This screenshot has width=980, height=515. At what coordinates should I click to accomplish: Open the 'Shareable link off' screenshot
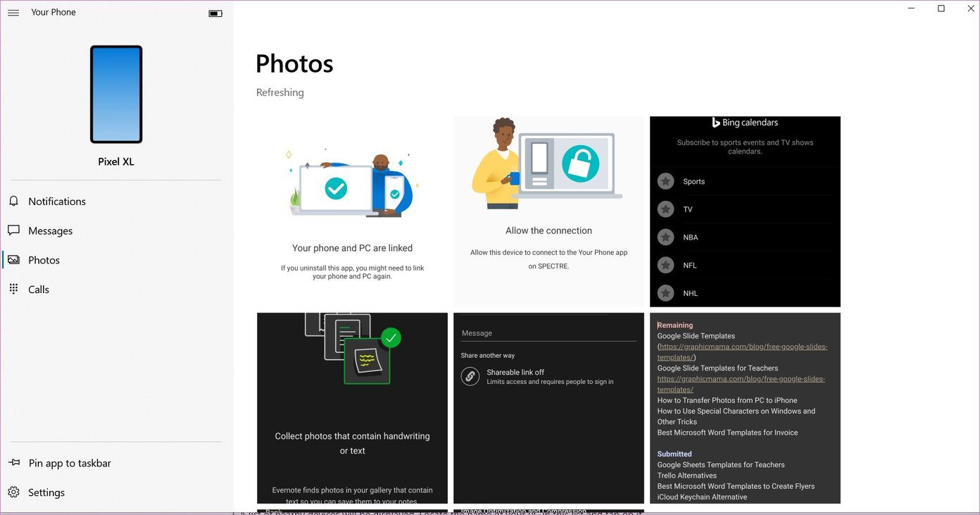pyautogui.click(x=548, y=408)
